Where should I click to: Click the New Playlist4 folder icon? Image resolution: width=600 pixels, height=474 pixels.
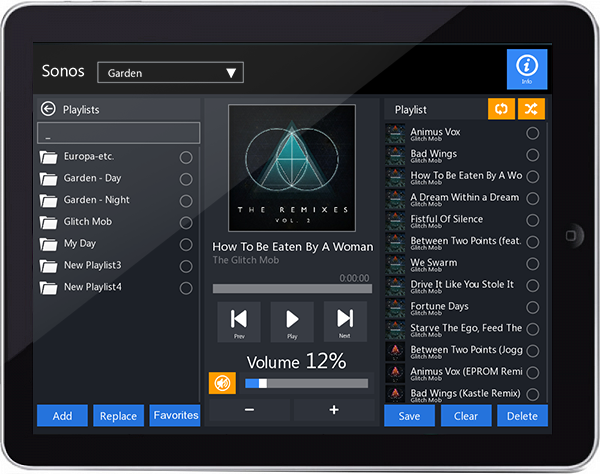pyautogui.click(x=48, y=288)
